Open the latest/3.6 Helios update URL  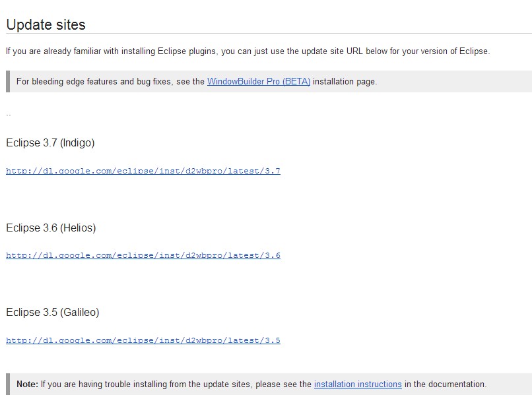point(143,255)
